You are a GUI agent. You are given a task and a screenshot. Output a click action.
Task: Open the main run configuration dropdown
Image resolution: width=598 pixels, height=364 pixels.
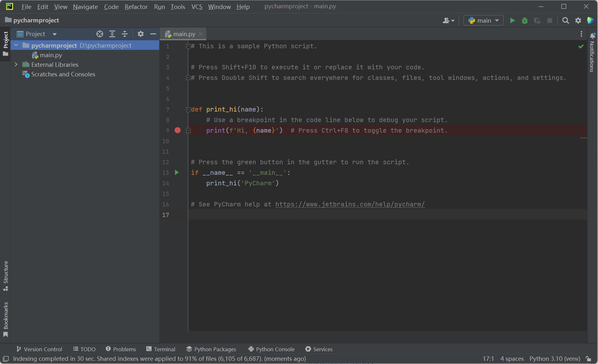(x=483, y=20)
